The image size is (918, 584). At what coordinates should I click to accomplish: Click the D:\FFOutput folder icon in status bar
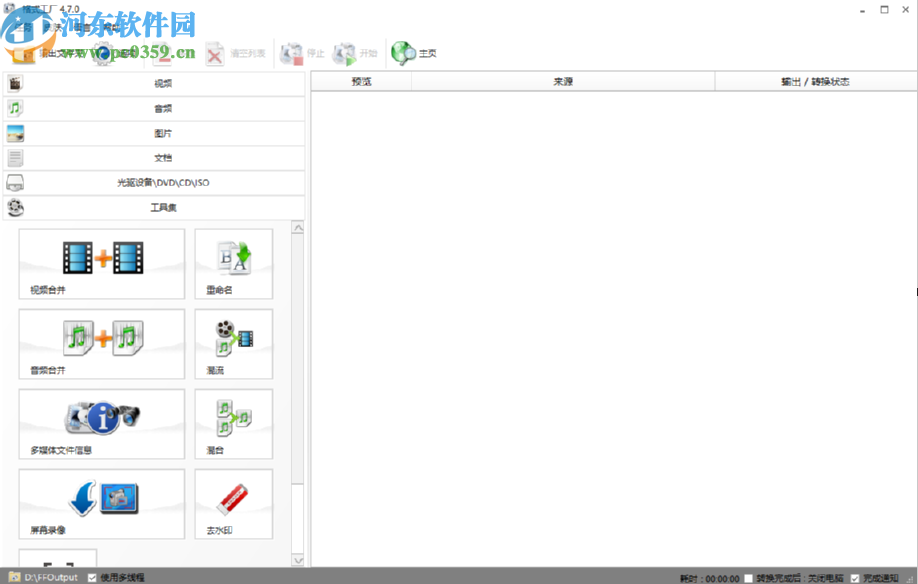pyautogui.click(x=15, y=578)
